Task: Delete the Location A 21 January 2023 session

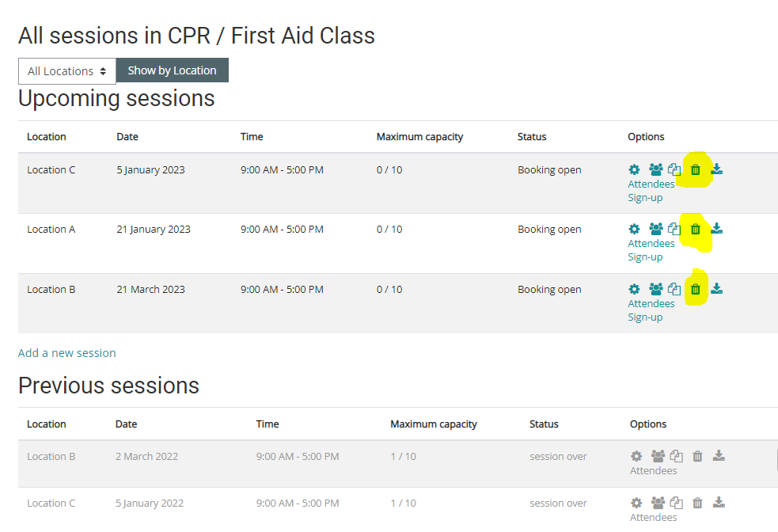Action: (696, 229)
